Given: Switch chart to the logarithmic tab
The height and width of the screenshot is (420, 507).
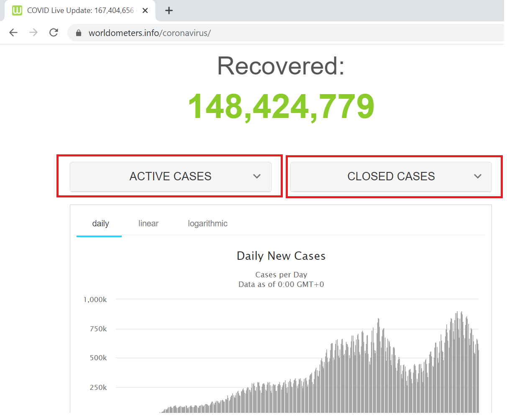Looking at the screenshot, I should point(208,223).
